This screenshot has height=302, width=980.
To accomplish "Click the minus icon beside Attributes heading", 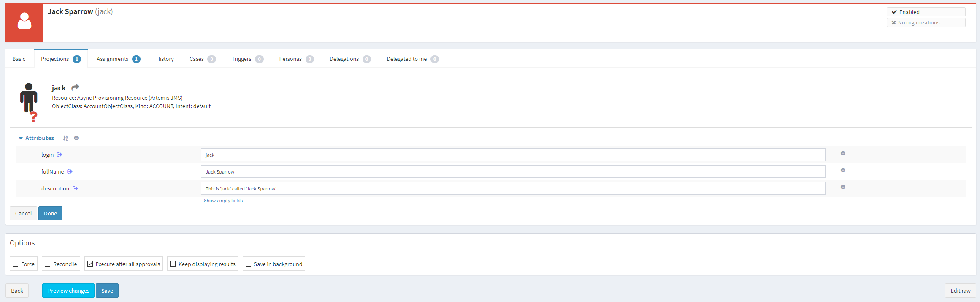I will [x=76, y=138].
